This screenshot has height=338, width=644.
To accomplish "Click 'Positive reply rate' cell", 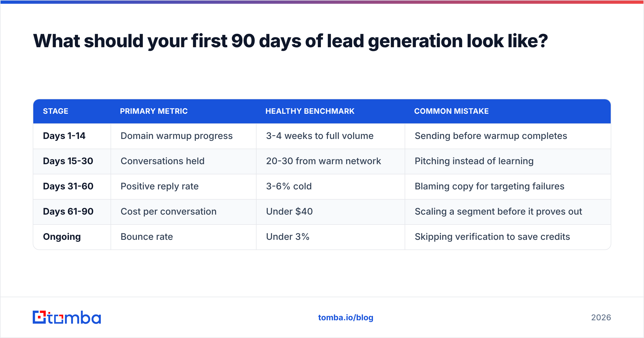I will click(x=184, y=186).
